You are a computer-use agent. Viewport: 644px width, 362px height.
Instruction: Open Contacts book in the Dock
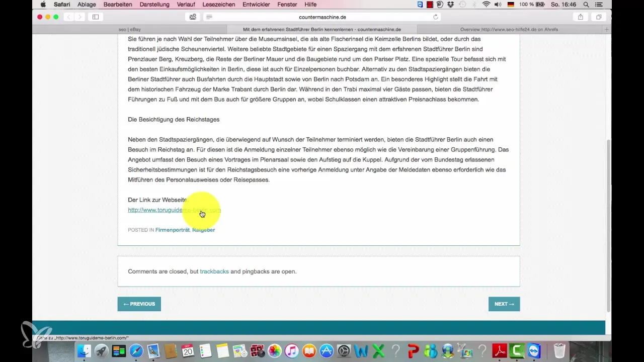point(171,350)
